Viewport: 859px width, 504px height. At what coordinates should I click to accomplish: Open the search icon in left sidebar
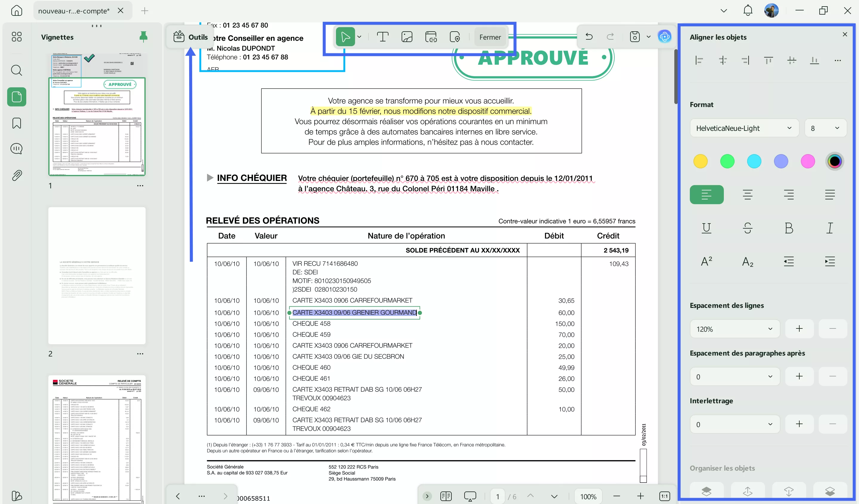(x=16, y=71)
